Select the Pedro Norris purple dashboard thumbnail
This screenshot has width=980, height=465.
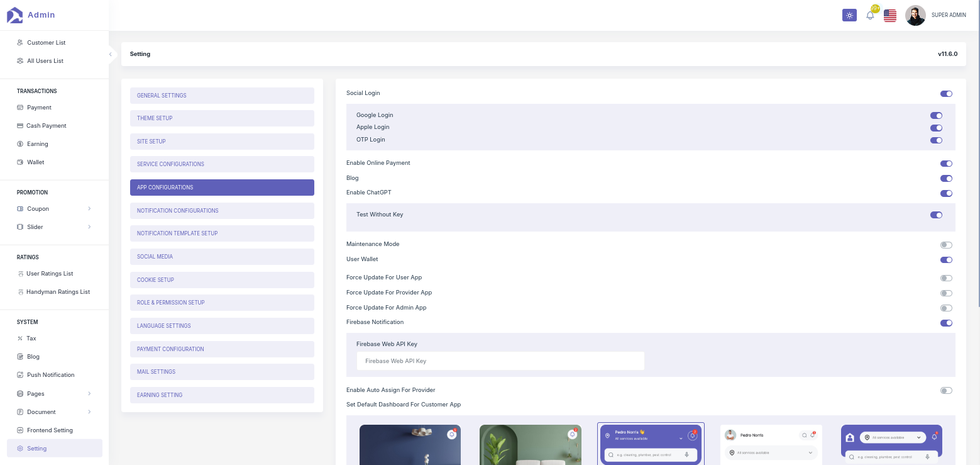click(x=651, y=444)
